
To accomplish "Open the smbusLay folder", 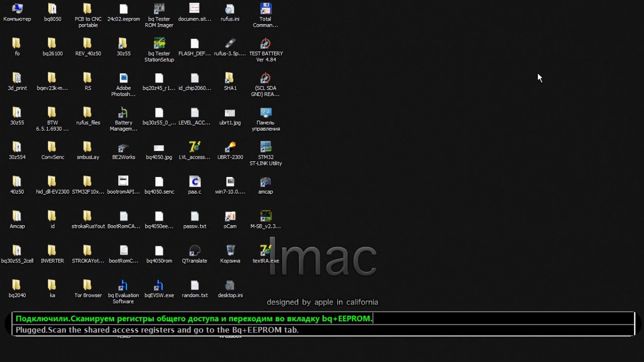I will click(88, 150).
